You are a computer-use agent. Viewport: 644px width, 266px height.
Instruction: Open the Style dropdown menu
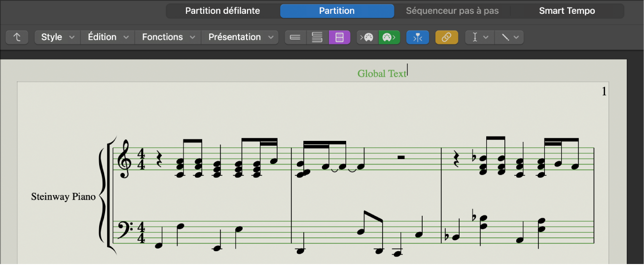[x=57, y=37]
